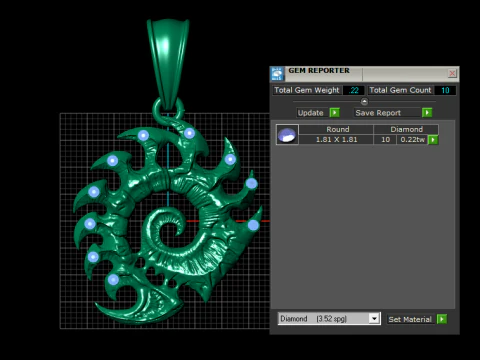Open the Diamond (3.52 spg) material dropdown
The width and height of the screenshot is (480, 360).
[329, 319]
